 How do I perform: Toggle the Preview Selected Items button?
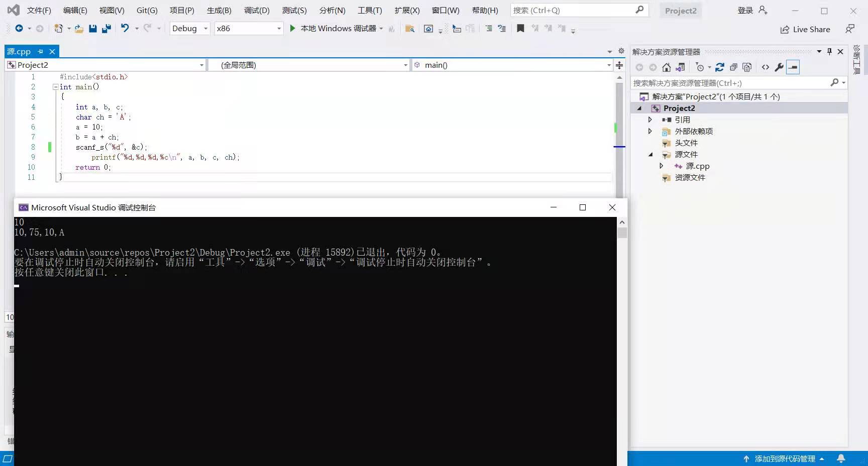793,67
